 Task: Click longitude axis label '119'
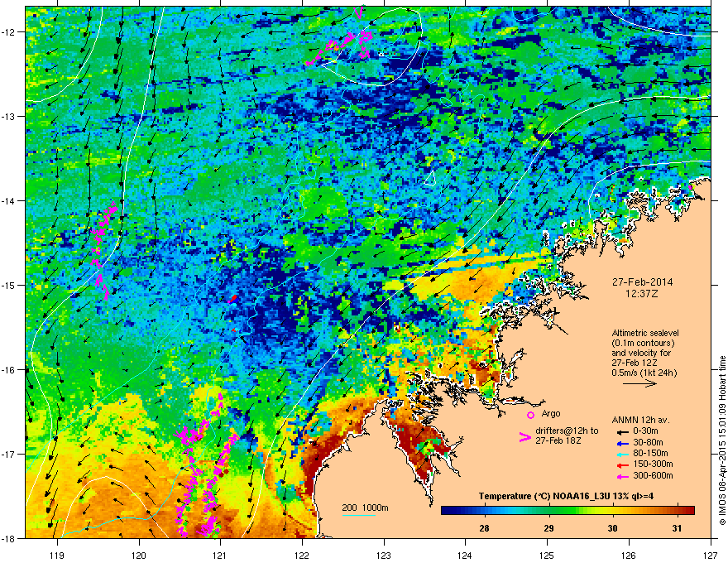pyautogui.click(x=57, y=555)
